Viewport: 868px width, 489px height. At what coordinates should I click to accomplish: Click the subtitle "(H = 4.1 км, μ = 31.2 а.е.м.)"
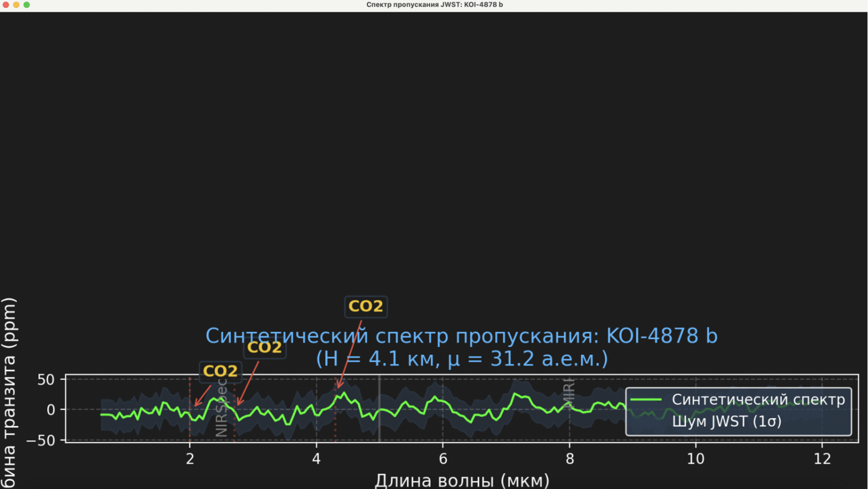[462, 359]
